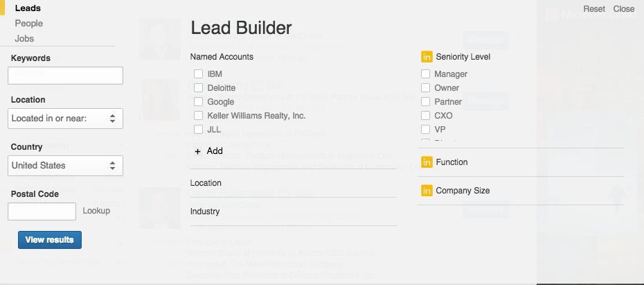The height and width of the screenshot is (285, 644).
Task: Check the Manager seniority level
Action: pyautogui.click(x=425, y=74)
